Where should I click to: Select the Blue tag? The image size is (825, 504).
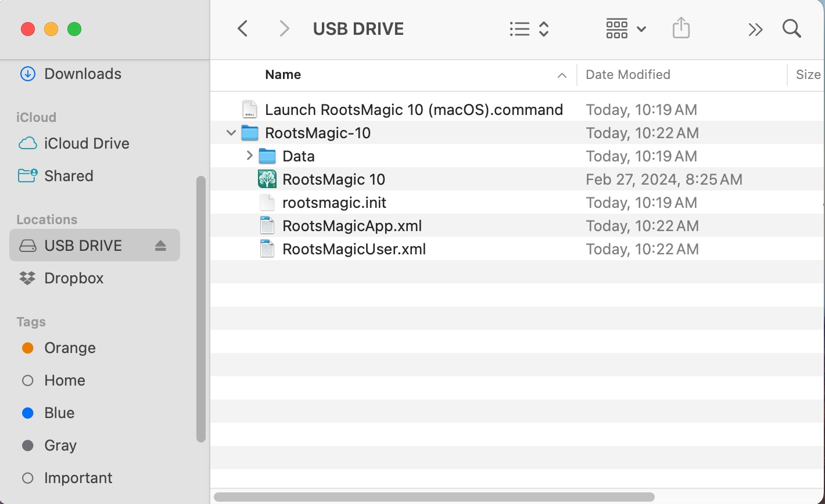[x=59, y=413]
